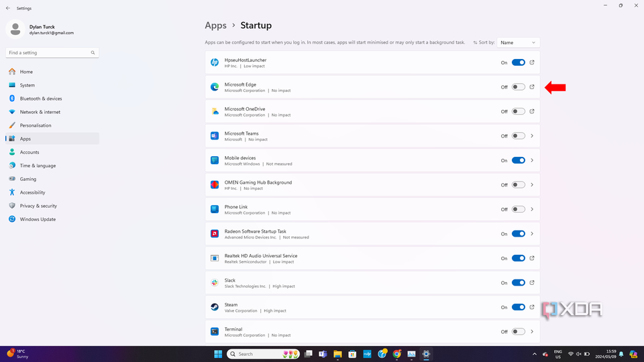Expand Terminal row chevron
This screenshot has height=362, width=644.
coord(532,331)
